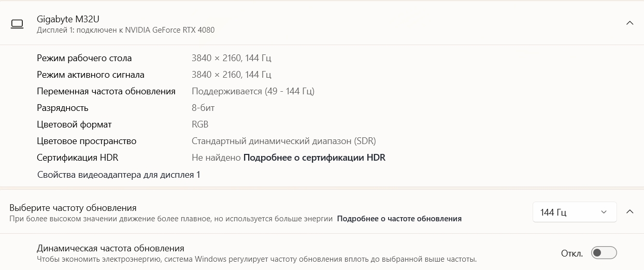The image size is (644, 270).
Task: Collapse the Gigabyte M32U display section
Action: click(x=629, y=23)
